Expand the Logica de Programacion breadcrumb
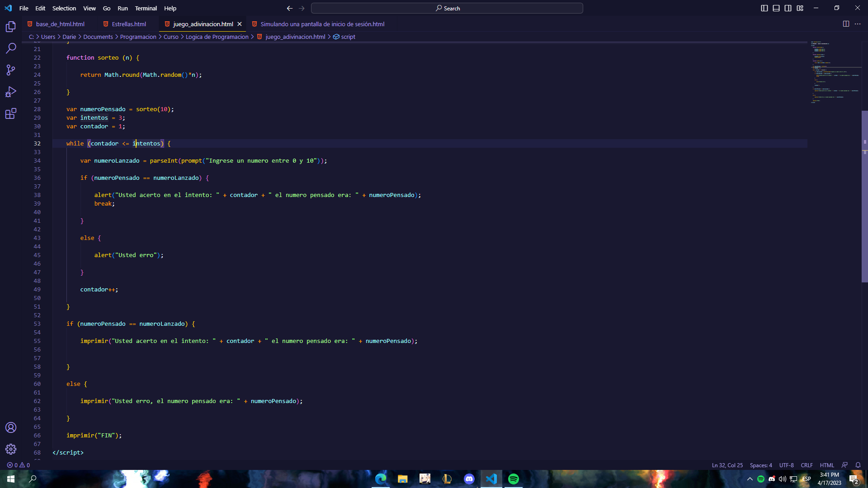The height and width of the screenshot is (488, 868). 217,37
